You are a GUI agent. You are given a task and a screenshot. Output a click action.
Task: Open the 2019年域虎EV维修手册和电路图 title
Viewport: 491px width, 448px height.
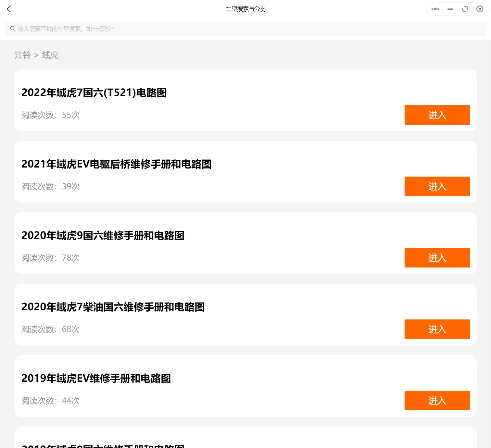[x=96, y=379]
